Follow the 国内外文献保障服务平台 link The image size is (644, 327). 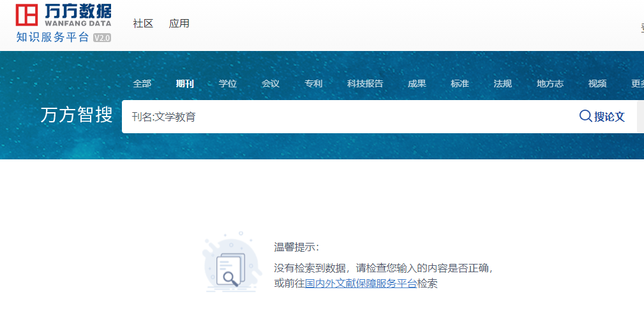pyautogui.click(x=361, y=284)
